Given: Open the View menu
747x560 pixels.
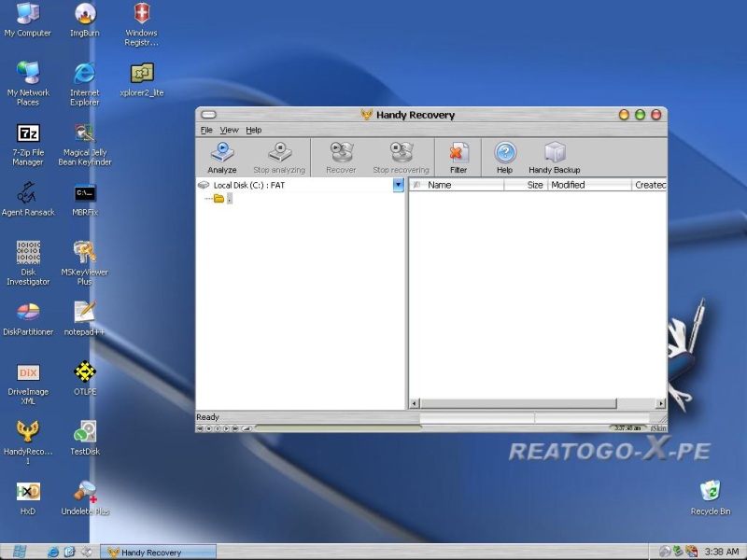Looking at the screenshot, I should [229, 130].
